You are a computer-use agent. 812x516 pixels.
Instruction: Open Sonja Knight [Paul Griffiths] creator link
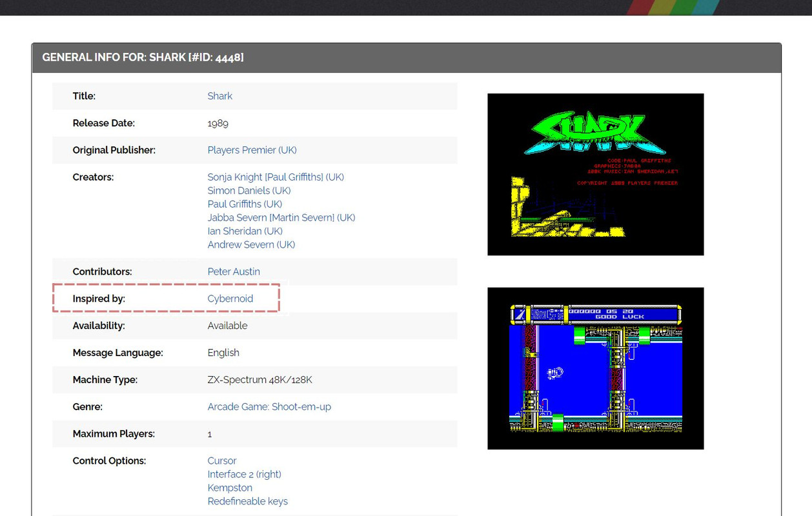[276, 177]
